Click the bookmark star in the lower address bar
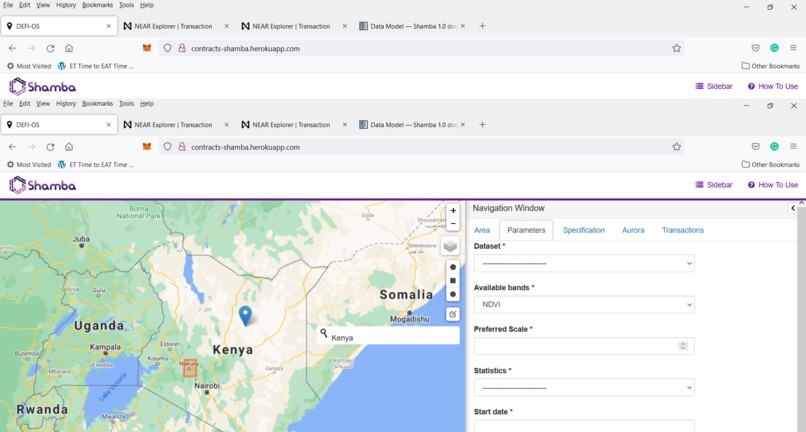This screenshot has height=432, width=806. [676, 147]
